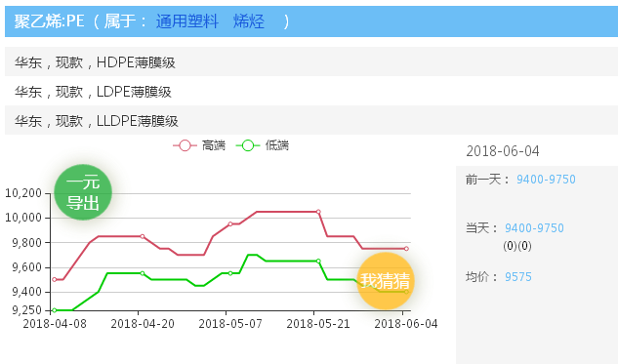Click the y-axis label 10,200
The width and height of the screenshot is (618, 364).
pyautogui.click(x=23, y=193)
